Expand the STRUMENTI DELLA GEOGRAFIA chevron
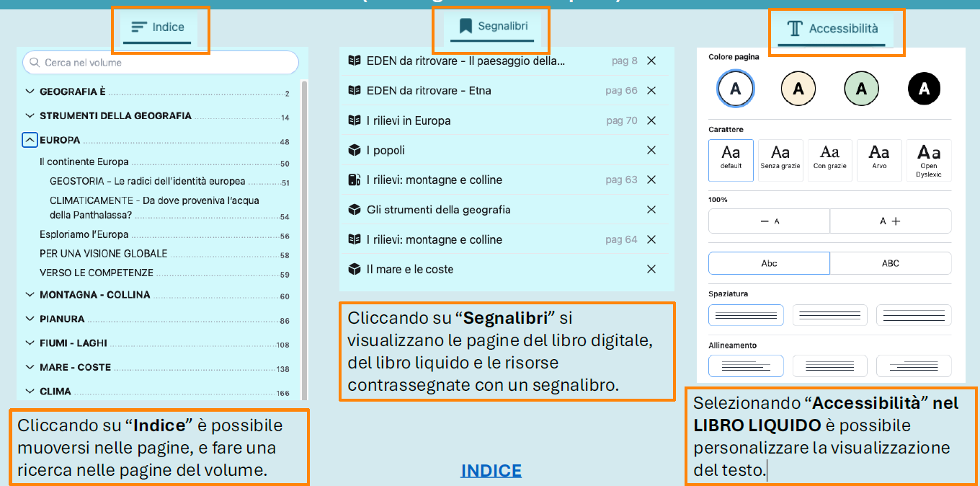 pos(30,115)
